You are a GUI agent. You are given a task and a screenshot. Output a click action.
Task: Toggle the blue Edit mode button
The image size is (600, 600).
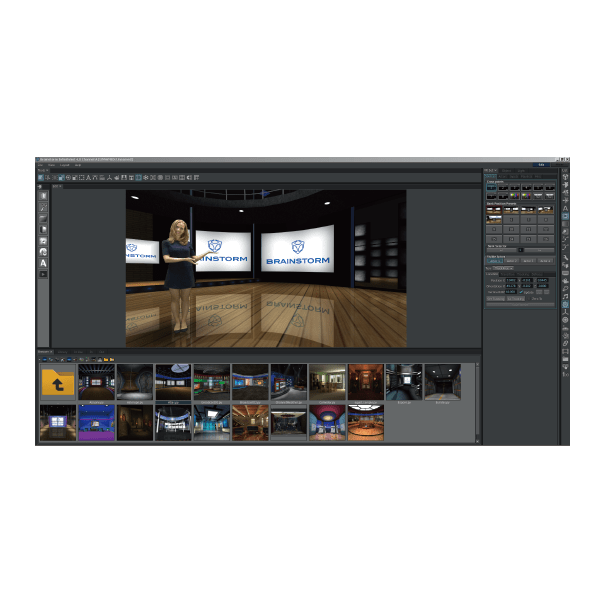click(x=541, y=165)
